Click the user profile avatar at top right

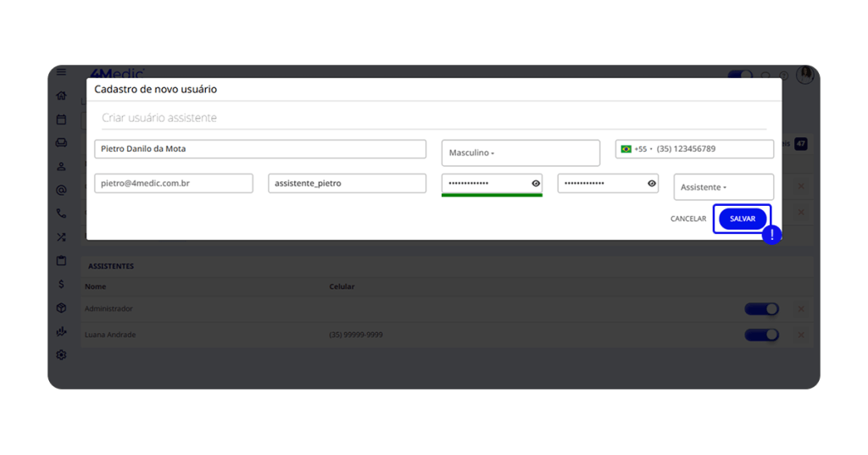(x=804, y=75)
